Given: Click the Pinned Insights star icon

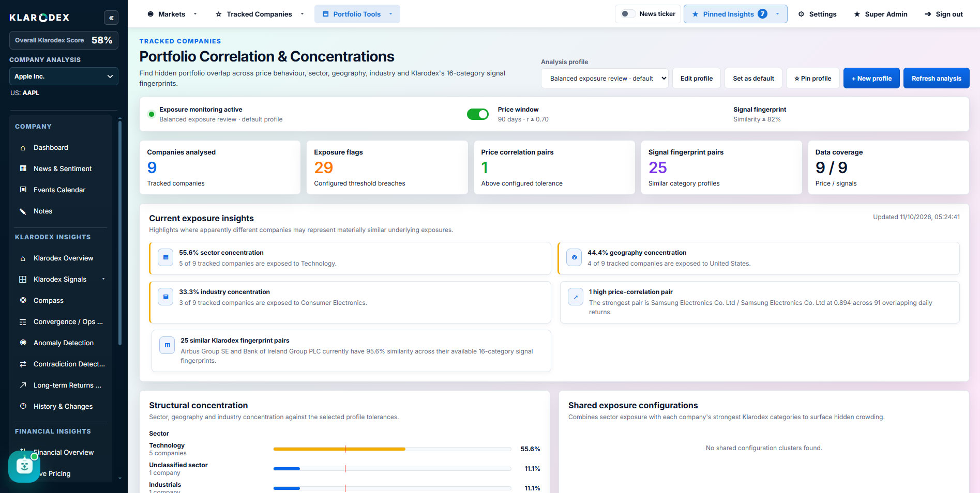Looking at the screenshot, I should pos(695,14).
